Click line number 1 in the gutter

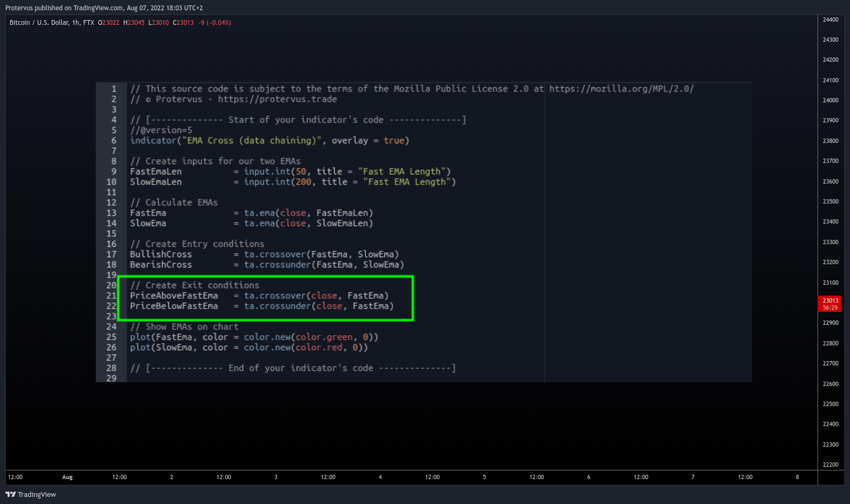(114, 89)
